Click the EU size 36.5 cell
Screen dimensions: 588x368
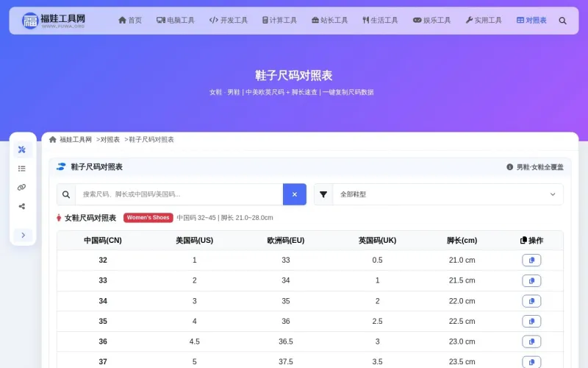click(286, 342)
